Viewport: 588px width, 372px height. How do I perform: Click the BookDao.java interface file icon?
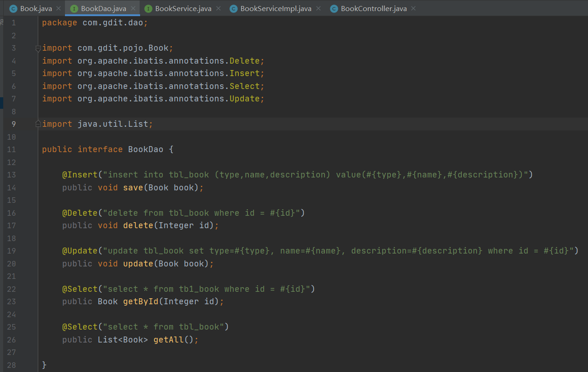pos(74,9)
